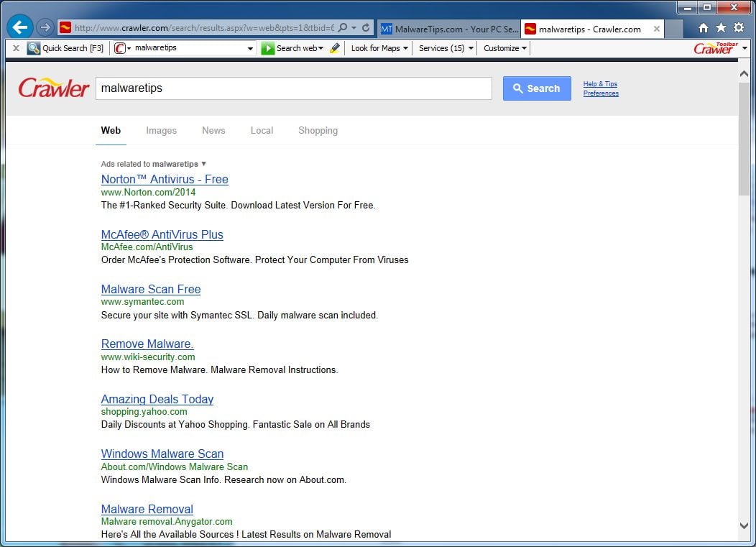Screen dimensions: 756x547
Task: Click the Crawler C icon in toolbar search
Action: pos(119,47)
